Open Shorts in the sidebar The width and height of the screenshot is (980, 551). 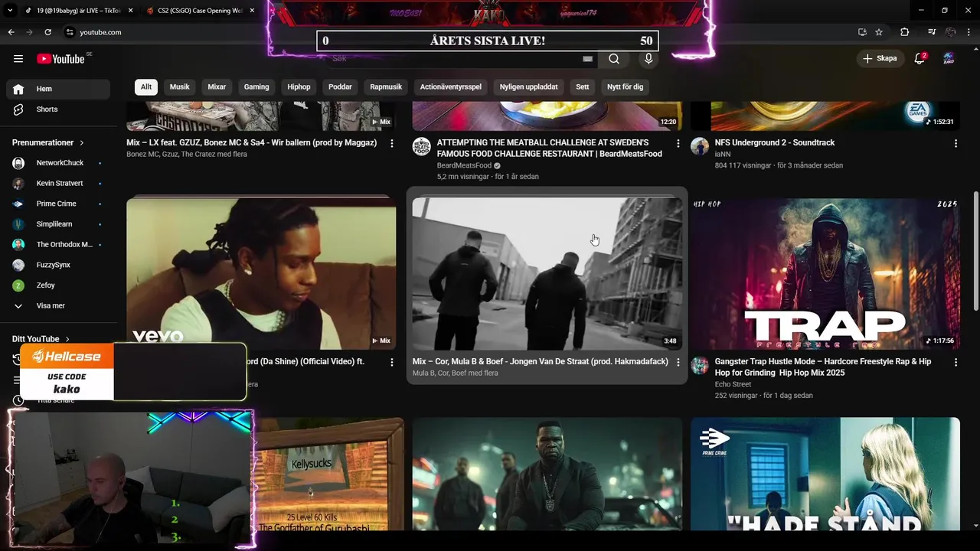[58, 109]
